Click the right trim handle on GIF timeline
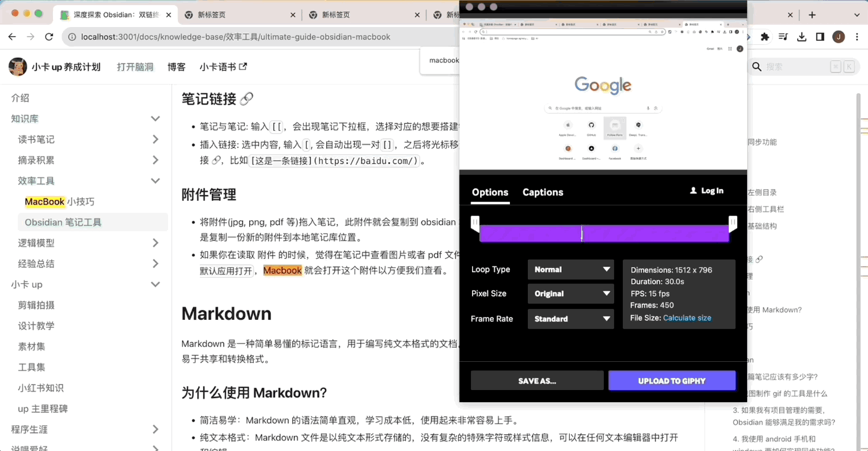Screen dimensions: 868x451 coord(733,224)
